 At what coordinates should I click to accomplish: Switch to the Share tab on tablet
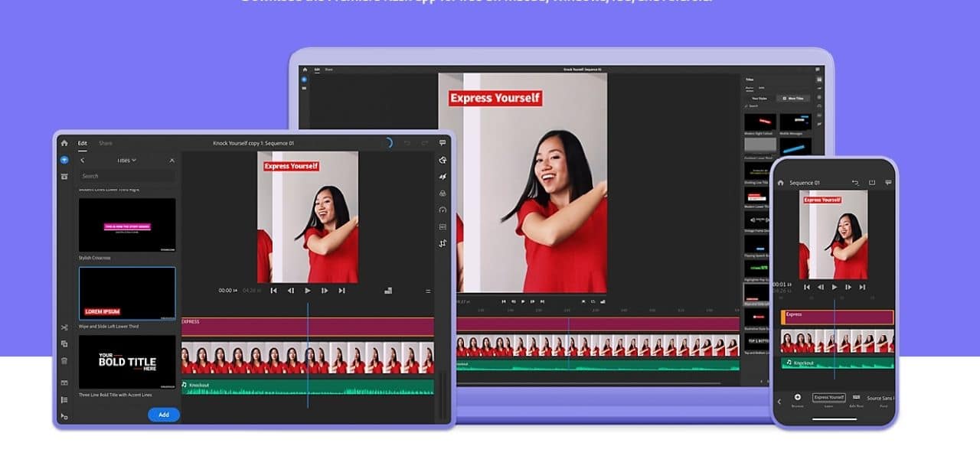tap(105, 143)
